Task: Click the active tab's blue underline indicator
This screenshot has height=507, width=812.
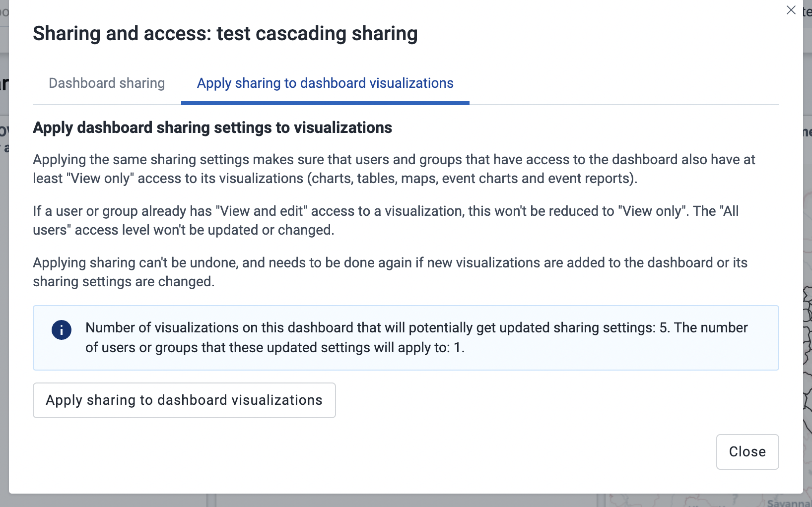Action: coord(325,103)
